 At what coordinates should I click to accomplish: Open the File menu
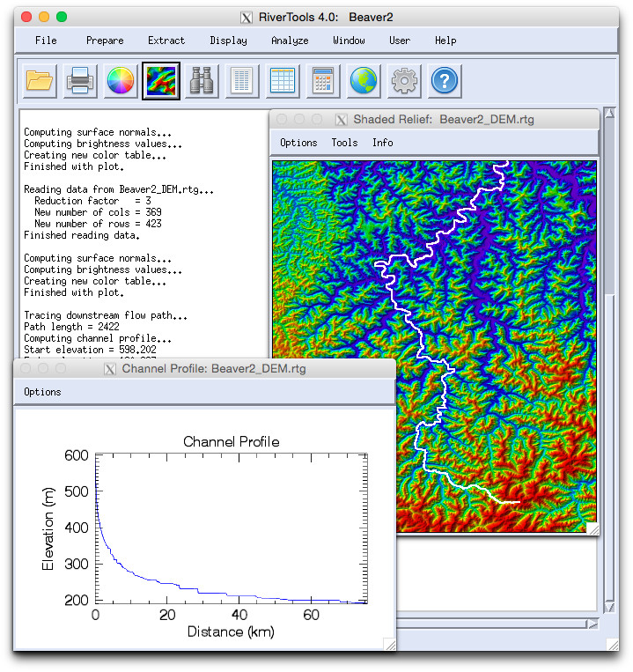click(x=46, y=41)
